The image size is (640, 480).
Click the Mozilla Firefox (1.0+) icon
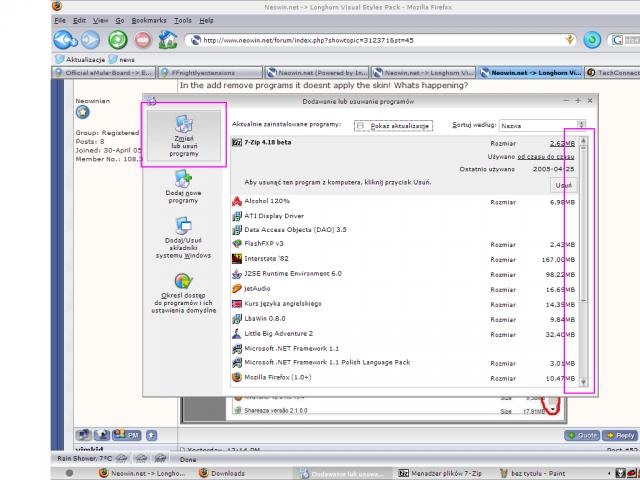[x=237, y=378]
